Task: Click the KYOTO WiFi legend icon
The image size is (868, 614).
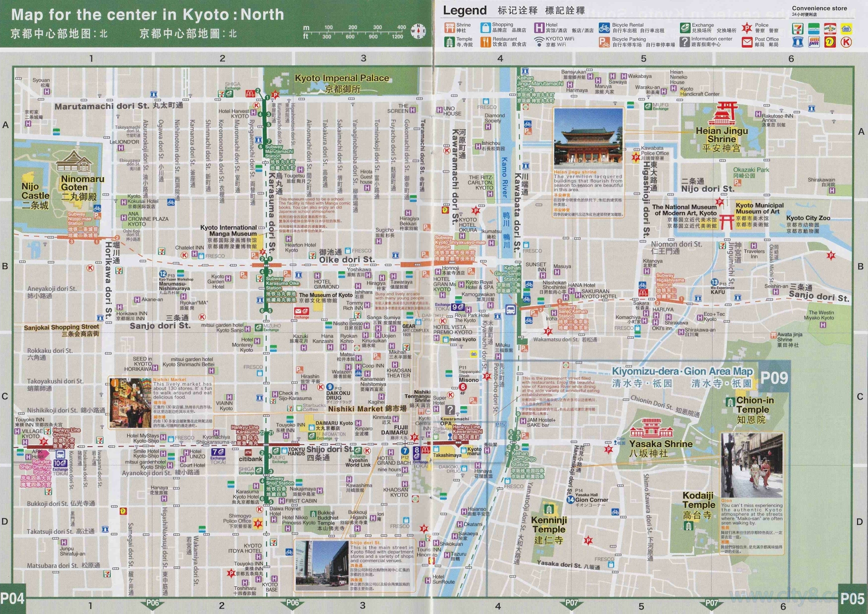Action: [539, 42]
